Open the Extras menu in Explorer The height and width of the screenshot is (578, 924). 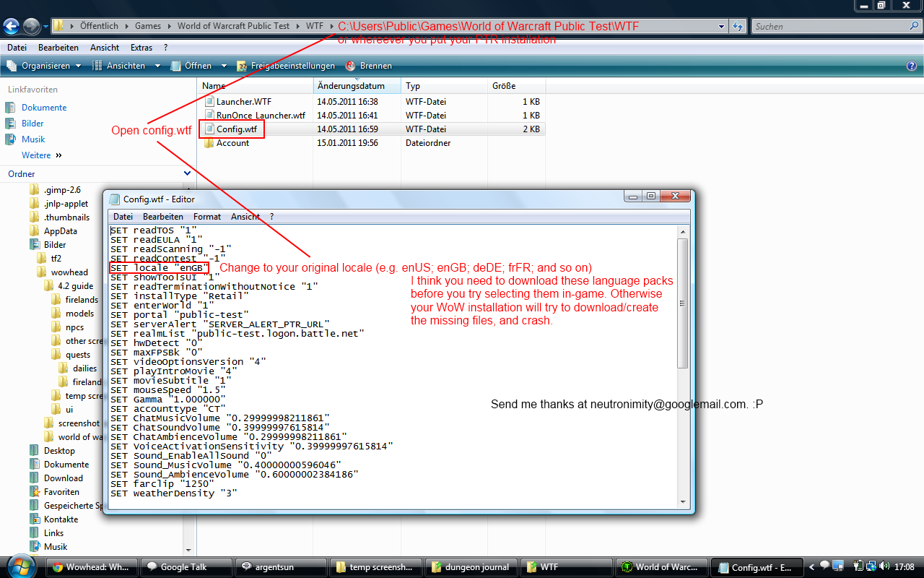point(141,48)
